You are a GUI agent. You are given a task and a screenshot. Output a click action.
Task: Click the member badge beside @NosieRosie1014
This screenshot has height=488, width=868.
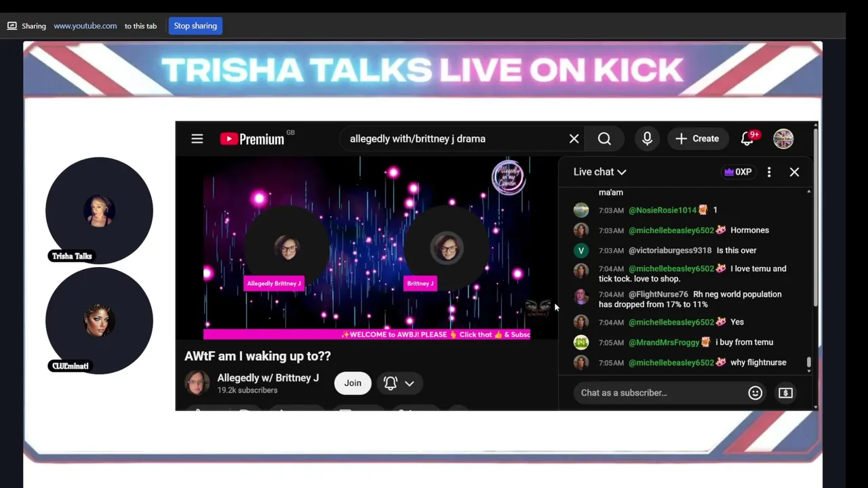(x=703, y=210)
